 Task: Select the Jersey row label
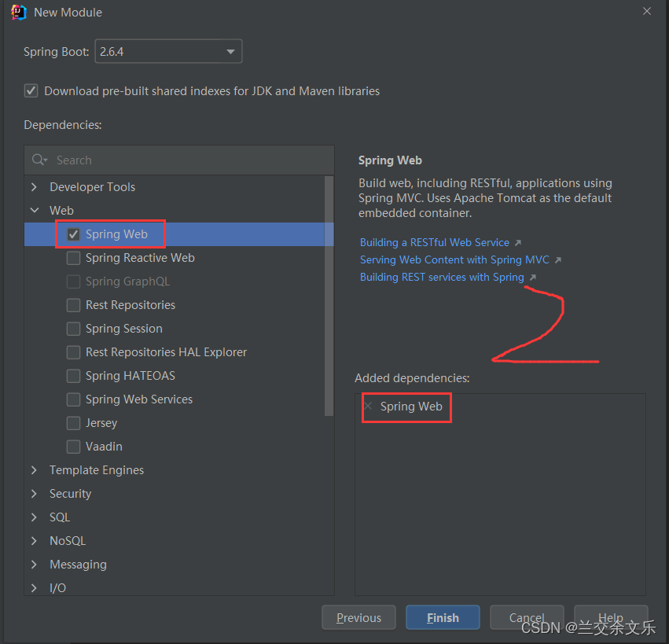101,423
